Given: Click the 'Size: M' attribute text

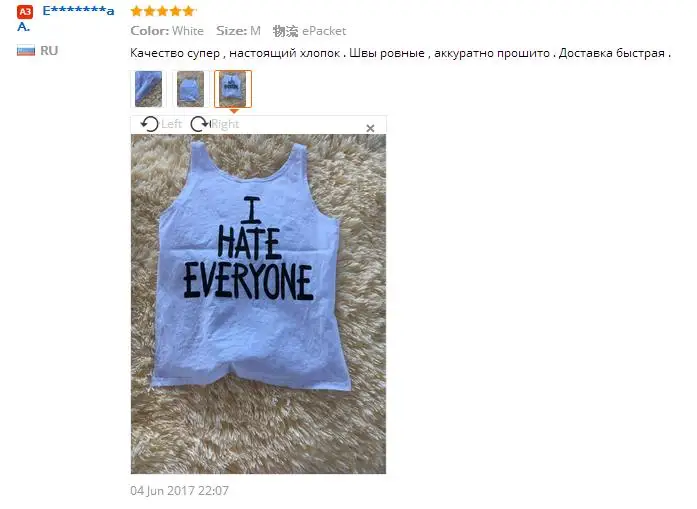Looking at the screenshot, I should [x=238, y=31].
